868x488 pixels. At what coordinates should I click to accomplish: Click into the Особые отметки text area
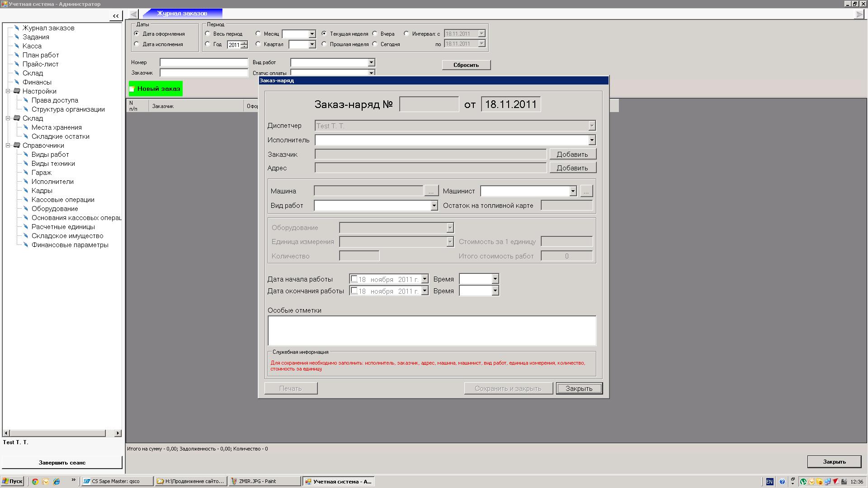[432, 331]
